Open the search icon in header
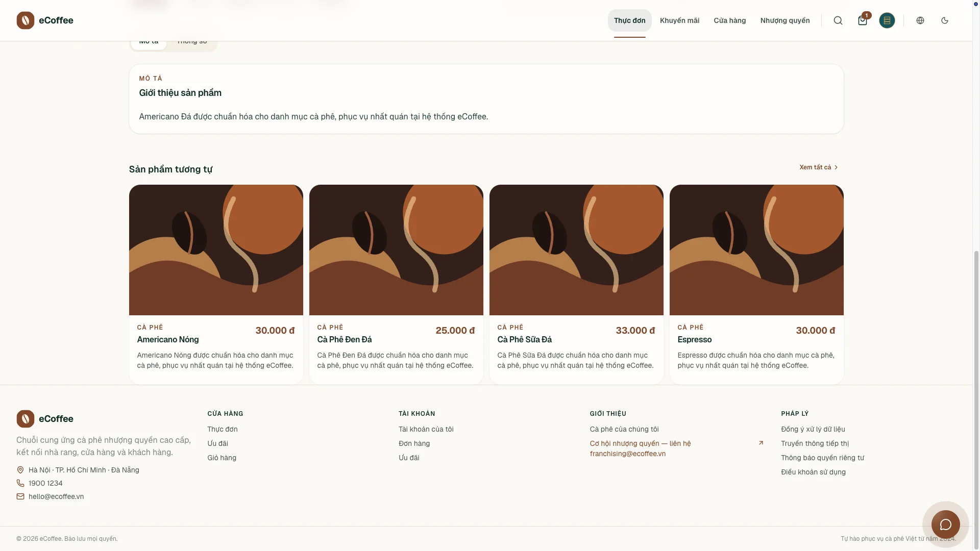The height and width of the screenshot is (551, 980). pos(838,20)
